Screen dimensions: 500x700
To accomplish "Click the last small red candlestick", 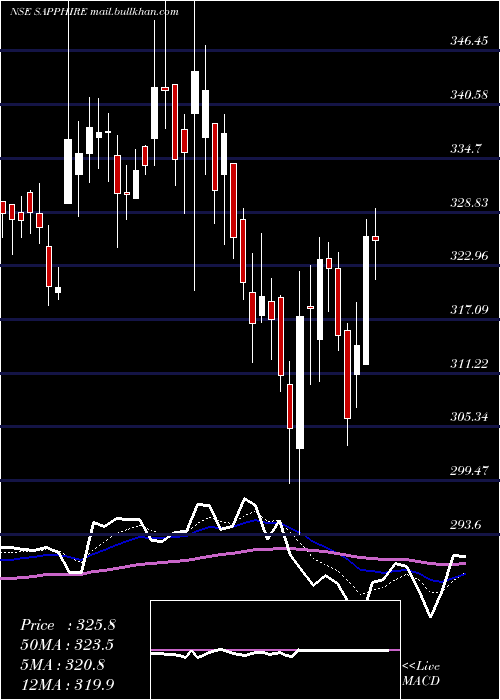I will point(375,238).
